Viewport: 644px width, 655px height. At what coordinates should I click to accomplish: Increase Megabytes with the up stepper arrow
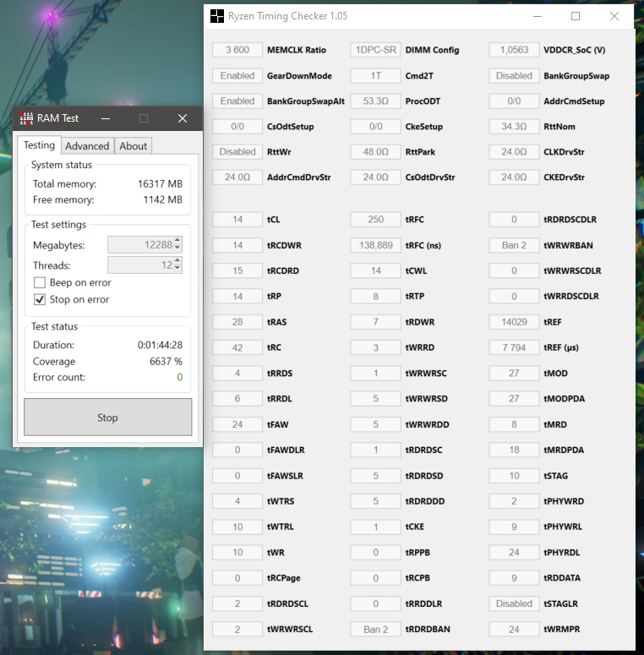[177, 241]
